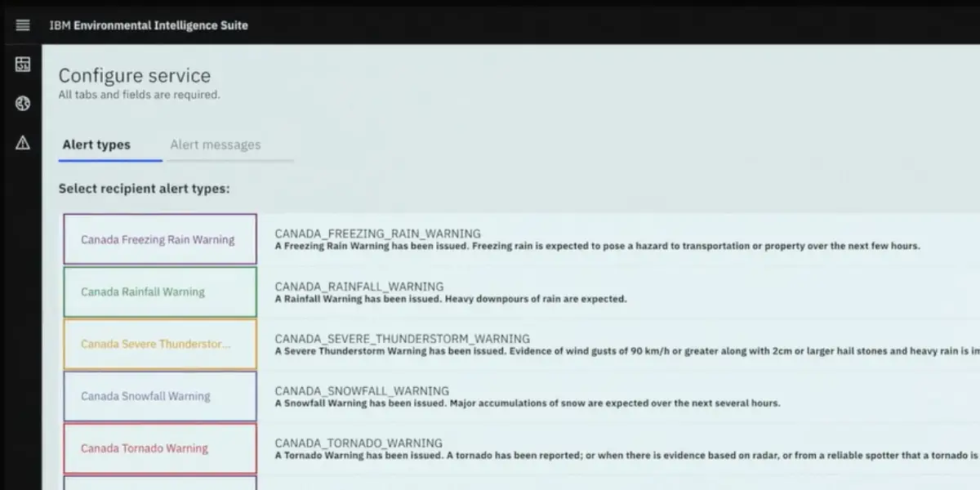Click the IBM Environmental Intelligence Suite title

click(x=149, y=25)
